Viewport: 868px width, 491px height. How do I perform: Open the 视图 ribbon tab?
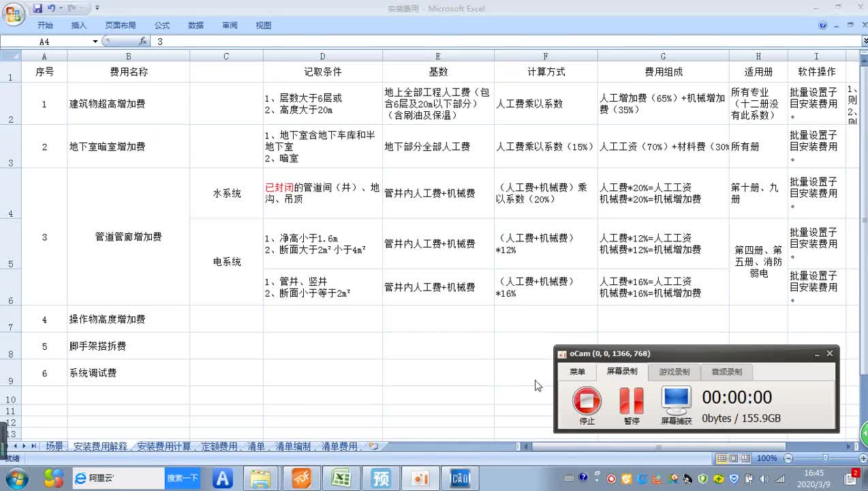point(264,25)
